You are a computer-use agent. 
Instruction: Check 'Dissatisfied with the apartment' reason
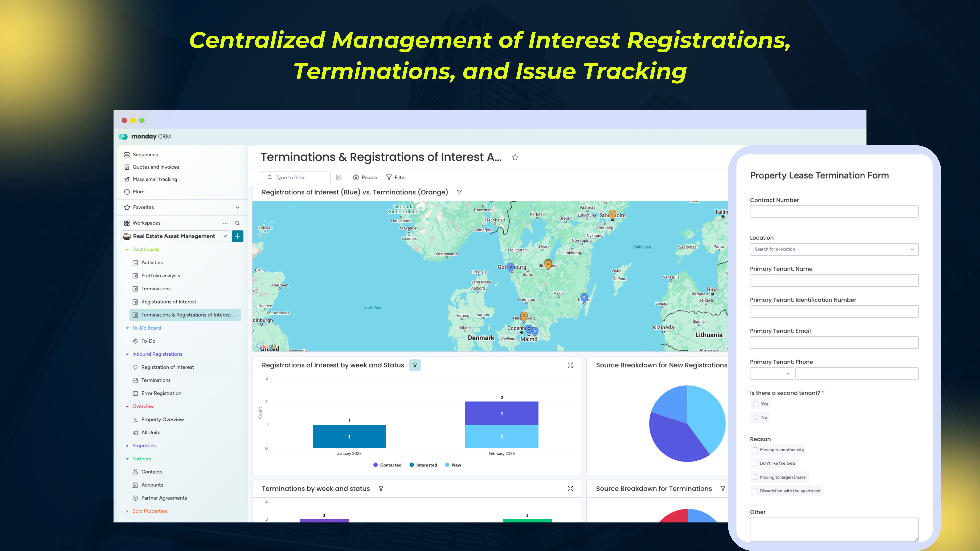point(755,491)
